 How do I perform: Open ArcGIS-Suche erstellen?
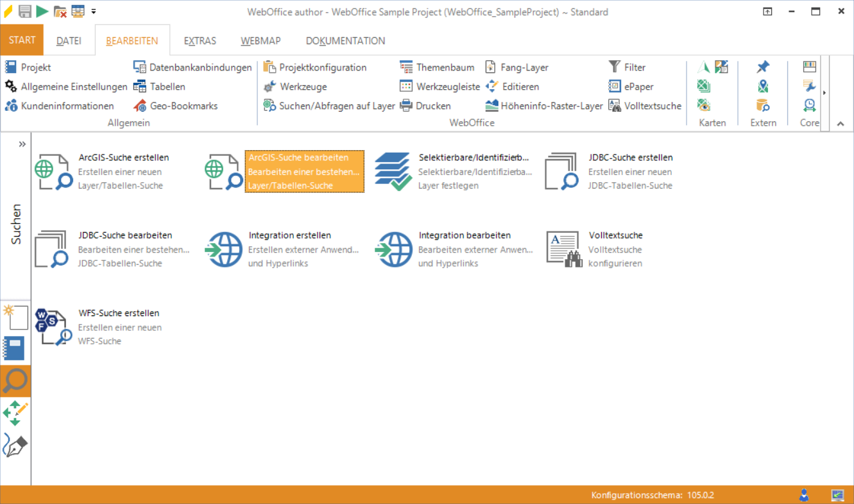click(x=103, y=171)
